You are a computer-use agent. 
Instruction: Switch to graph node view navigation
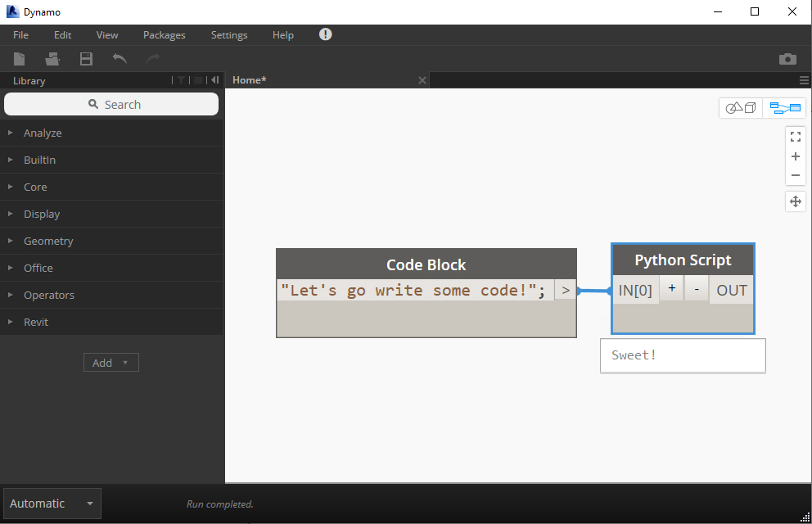coord(784,108)
